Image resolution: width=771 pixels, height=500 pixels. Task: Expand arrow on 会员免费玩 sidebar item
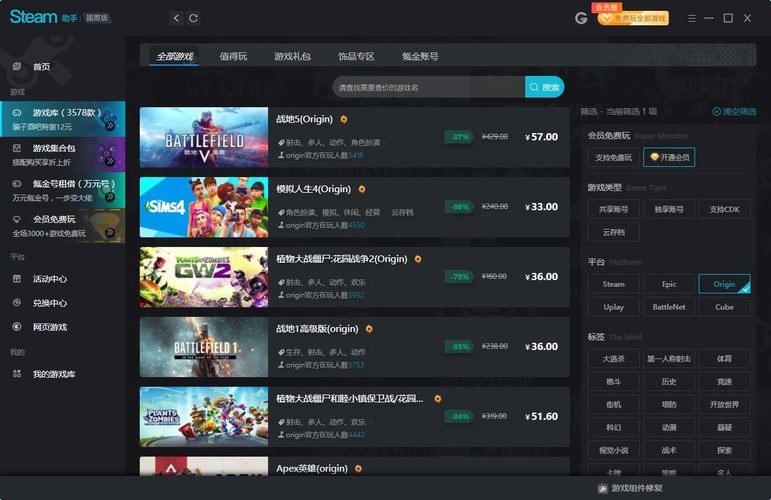pyautogui.click(x=110, y=232)
